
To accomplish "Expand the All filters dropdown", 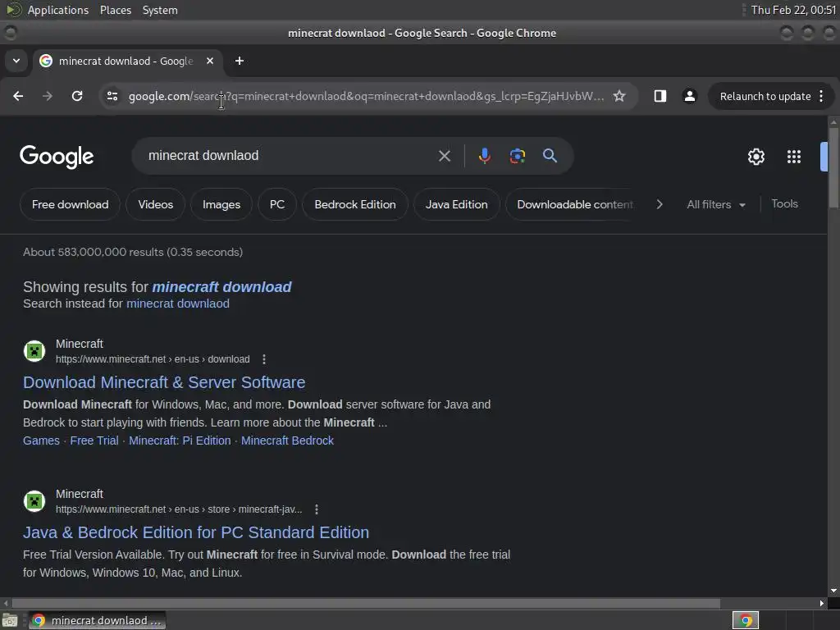I will (716, 204).
